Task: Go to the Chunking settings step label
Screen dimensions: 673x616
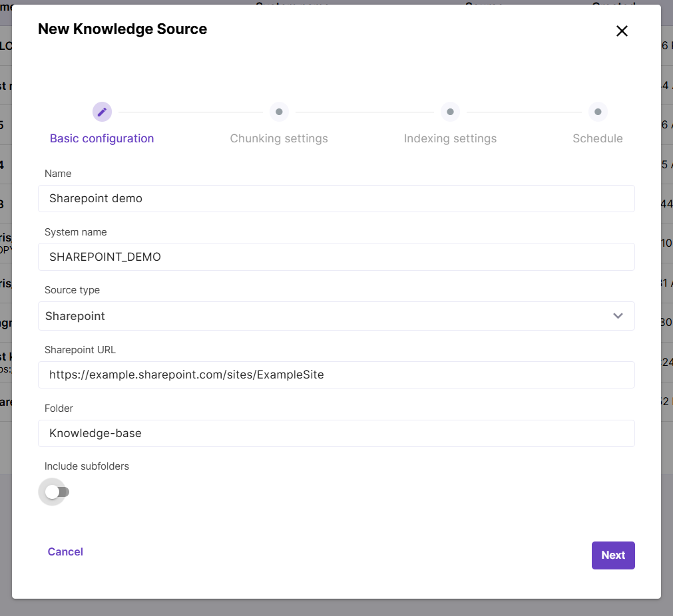Action: (x=279, y=138)
